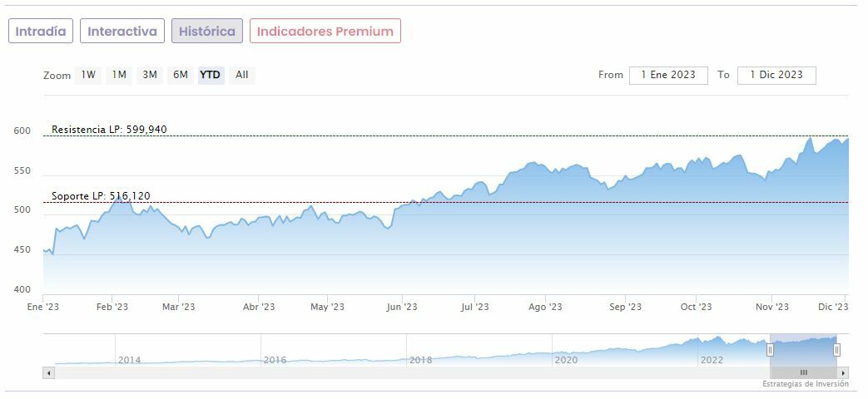The image size is (868, 399).
Task: Set zoom range to 1W
Action: coord(88,75)
